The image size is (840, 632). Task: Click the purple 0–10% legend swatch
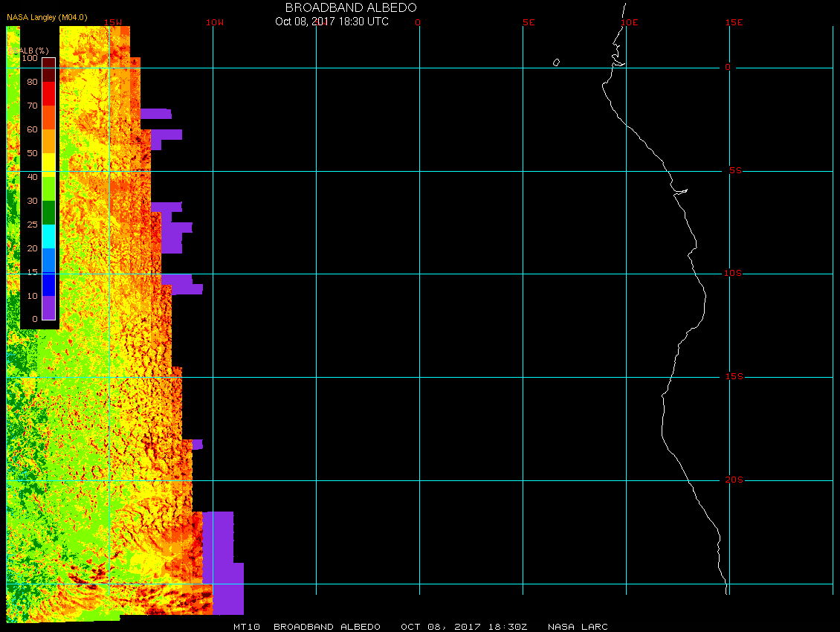pos(48,307)
